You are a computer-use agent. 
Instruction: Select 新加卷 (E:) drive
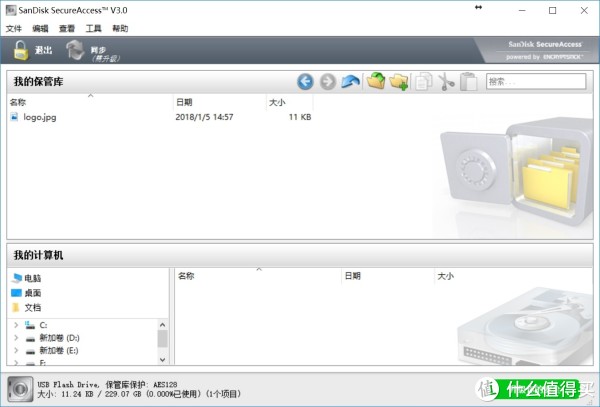coord(59,350)
